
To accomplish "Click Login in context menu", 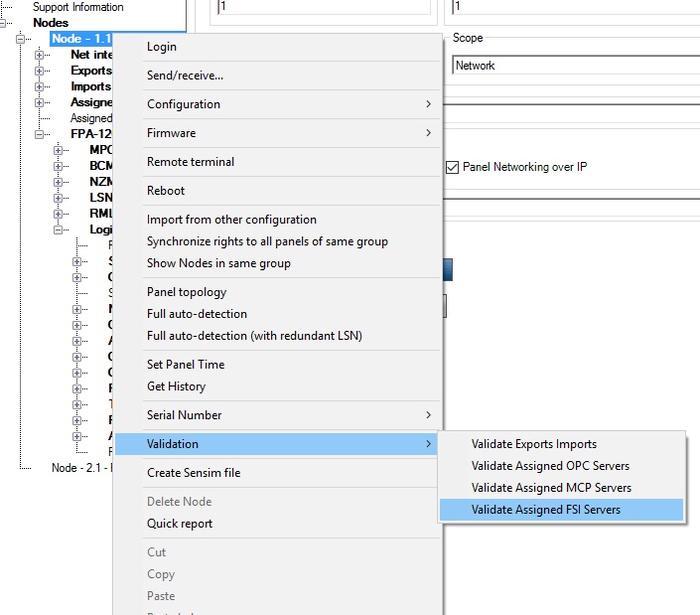I will click(x=162, y=47).
